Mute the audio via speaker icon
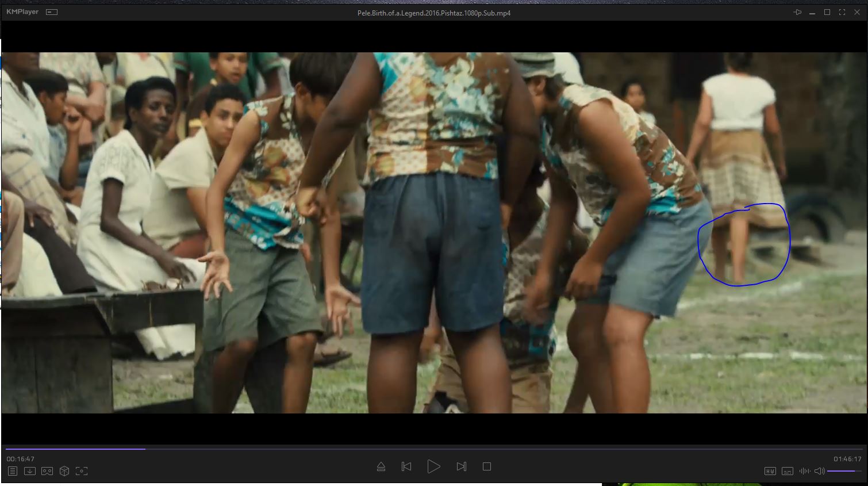868x486 pixels. (x=820, y=471)
